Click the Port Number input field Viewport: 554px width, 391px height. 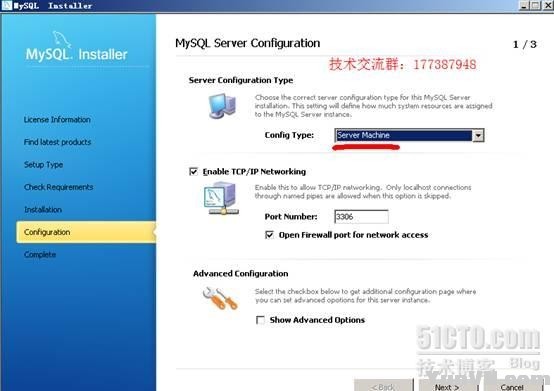361,217
